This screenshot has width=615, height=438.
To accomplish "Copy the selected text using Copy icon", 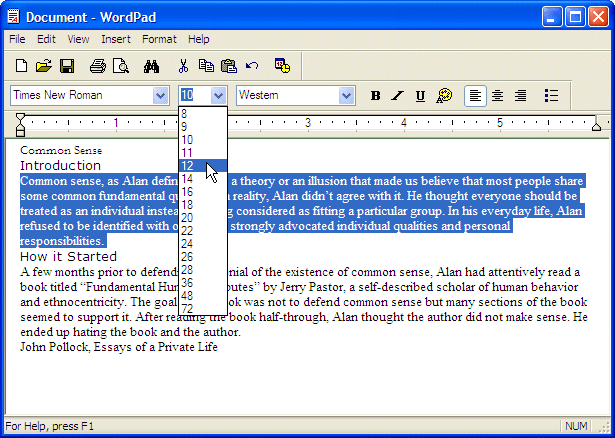I will (x=206, y=65).
